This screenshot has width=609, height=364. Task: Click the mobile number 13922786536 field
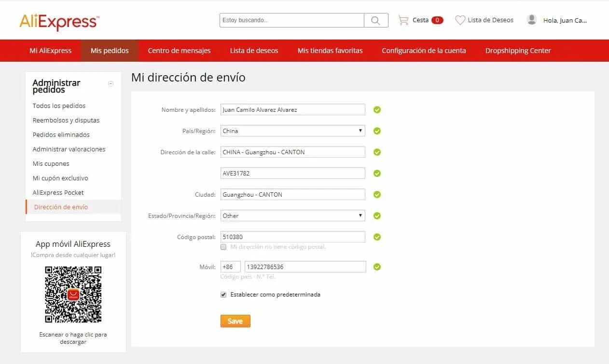point(305,267)
